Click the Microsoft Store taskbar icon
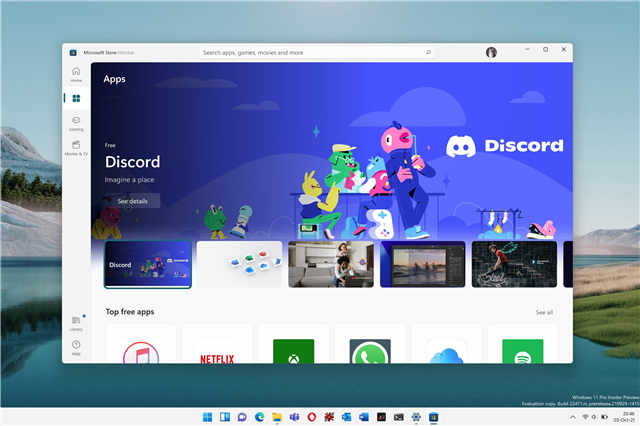The image size is (640, 426). coord(433,417)
